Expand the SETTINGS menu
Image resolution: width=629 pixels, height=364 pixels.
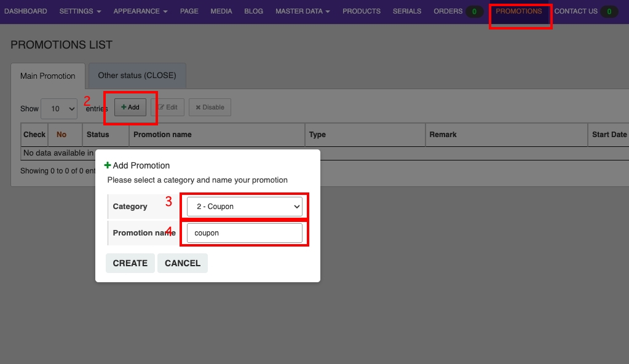coord(80,11)
